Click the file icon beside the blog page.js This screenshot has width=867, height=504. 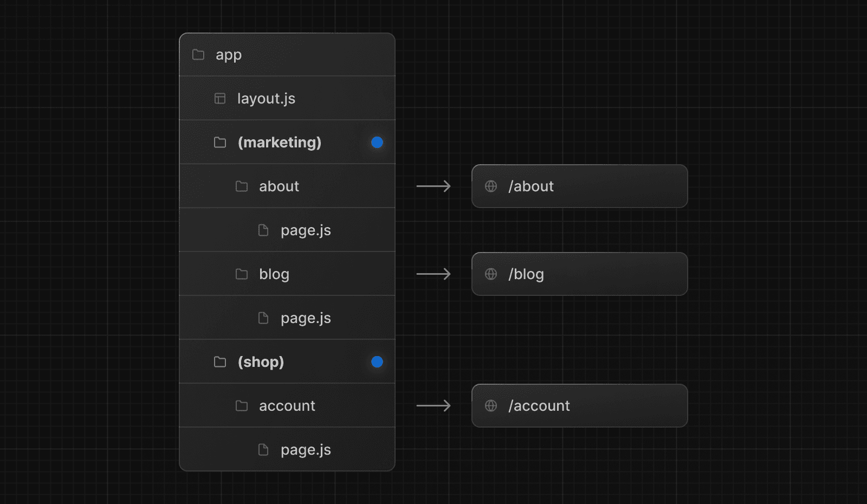tap(263, 318)
